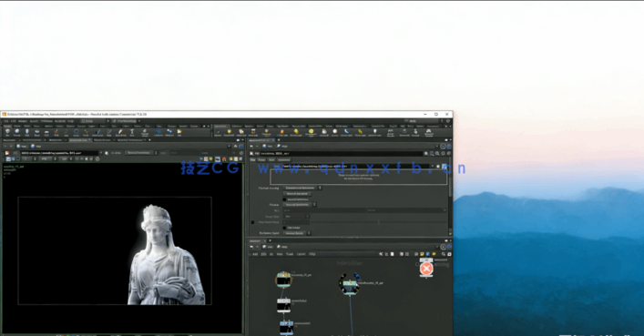644x336 pixels.
Task: Open the bottom-most parameter dropdown
Action: tap(297, 233)
